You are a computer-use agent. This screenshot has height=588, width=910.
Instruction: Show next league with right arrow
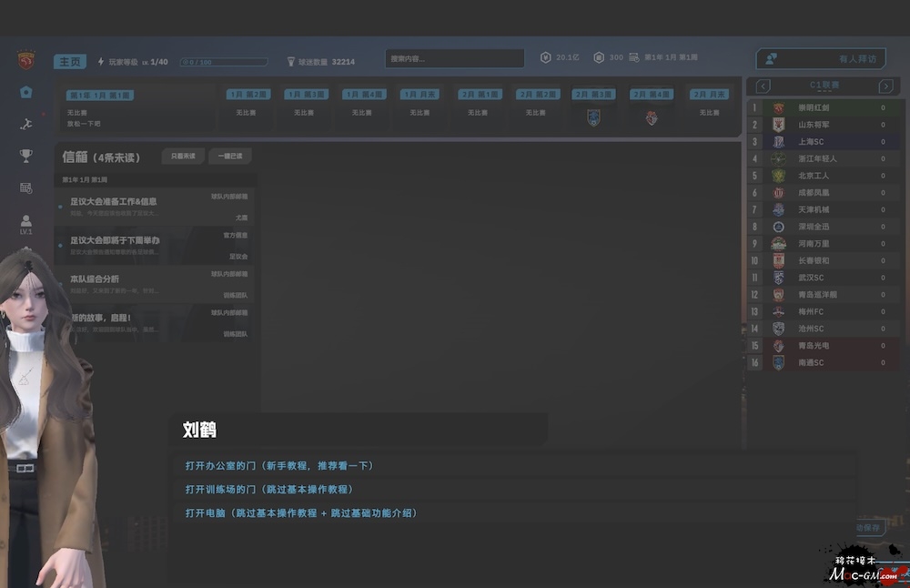pyautogui.click(x=885, y=86)
